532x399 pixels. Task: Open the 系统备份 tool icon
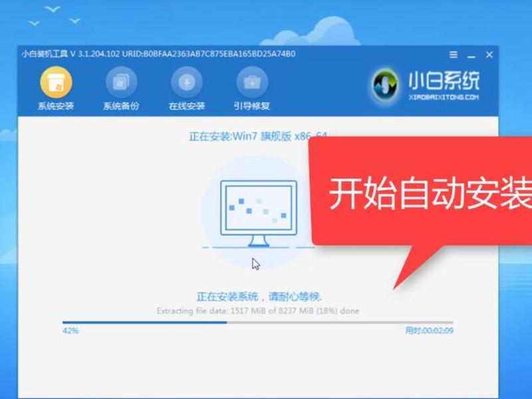[x=121, y=82]
